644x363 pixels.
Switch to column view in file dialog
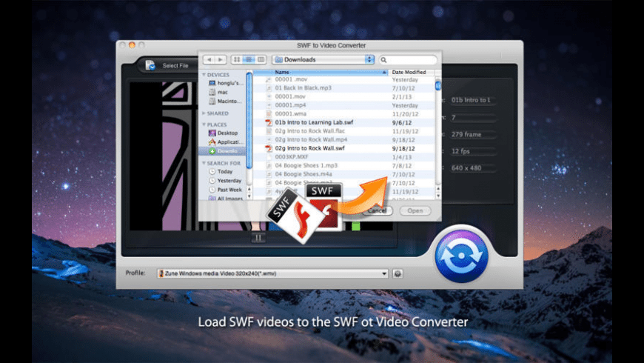[x=261, y=59]
